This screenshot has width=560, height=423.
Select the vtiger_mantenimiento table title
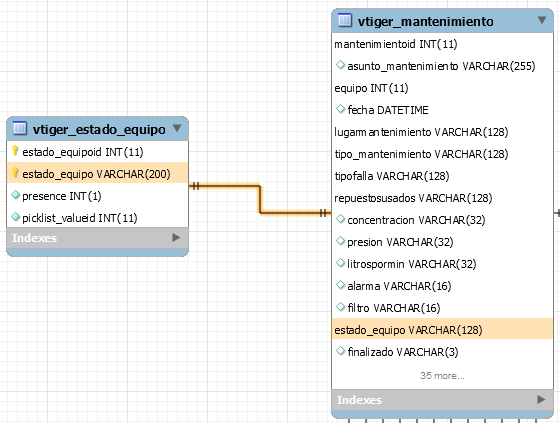(x=425, y=21)
